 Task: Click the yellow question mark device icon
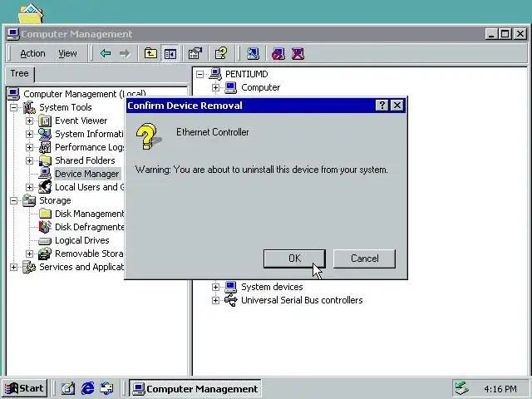click(x=148, y=136)
